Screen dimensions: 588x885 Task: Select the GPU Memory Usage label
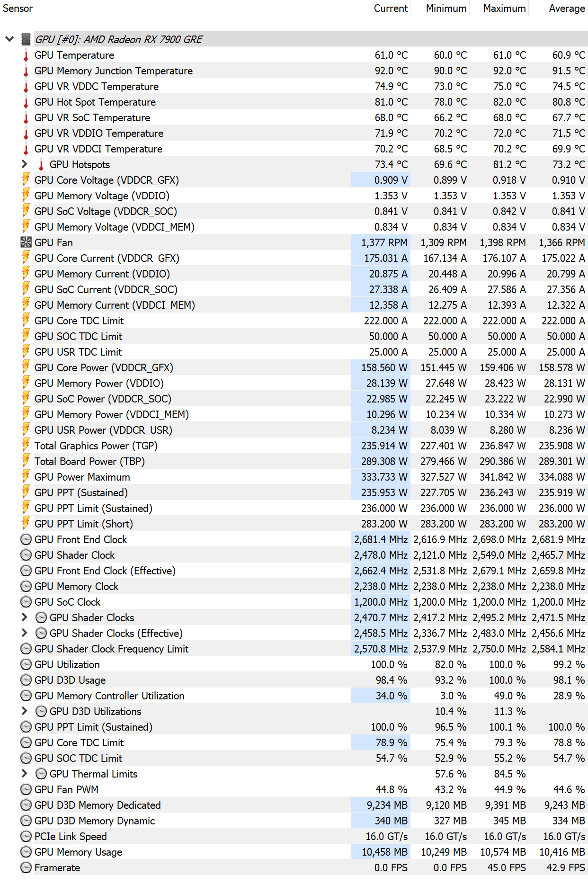tap(78, 852)
